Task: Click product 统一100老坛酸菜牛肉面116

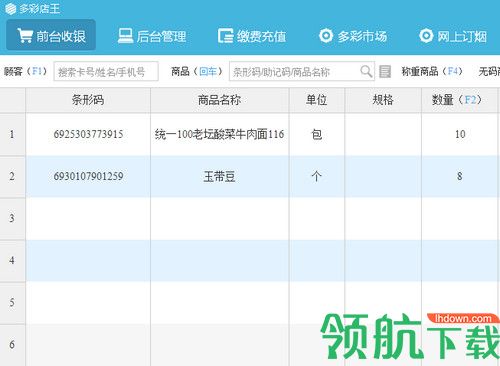Action: coord(220,134)
